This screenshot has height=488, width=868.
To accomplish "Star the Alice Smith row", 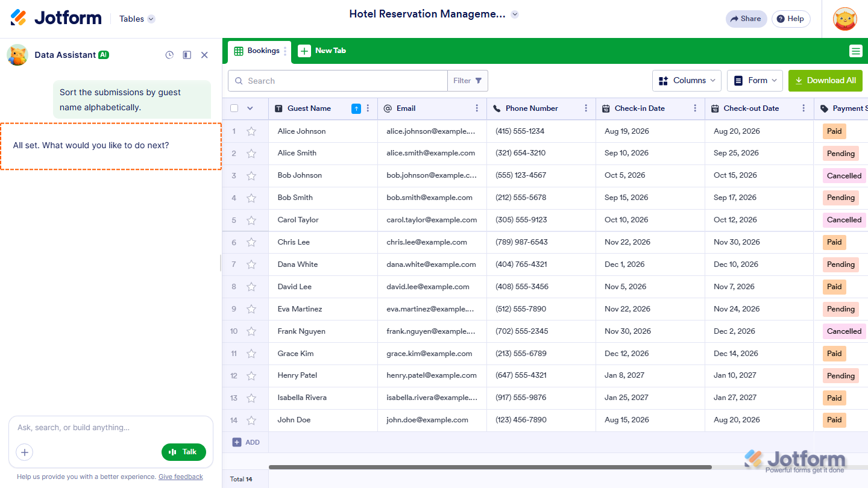I will [251, 154].
